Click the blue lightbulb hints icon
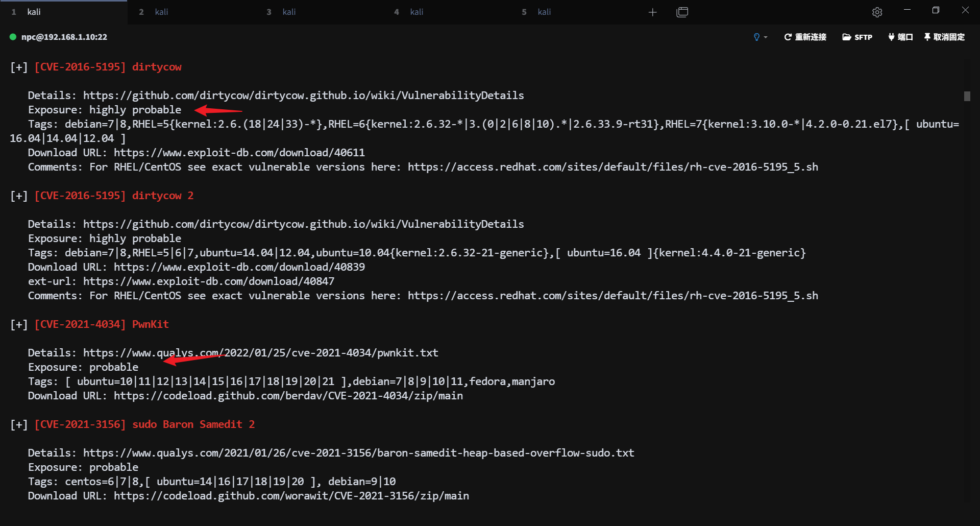The width and height of the screenshot is (980, 526). [x=756, y=37]
